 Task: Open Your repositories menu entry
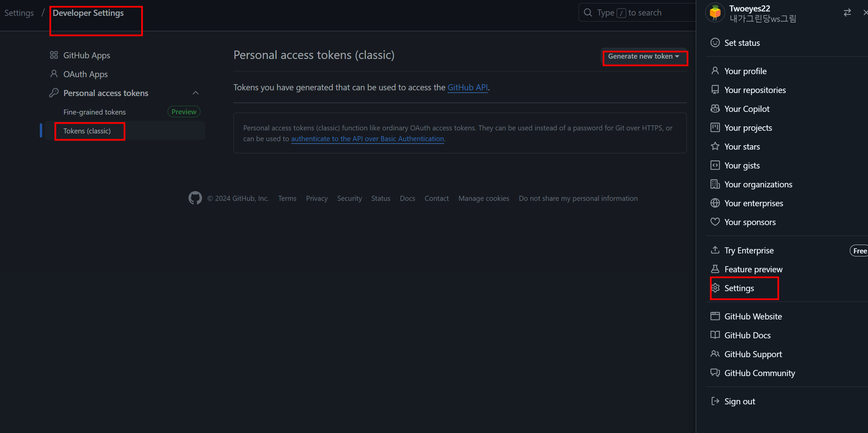pos(755,90)
